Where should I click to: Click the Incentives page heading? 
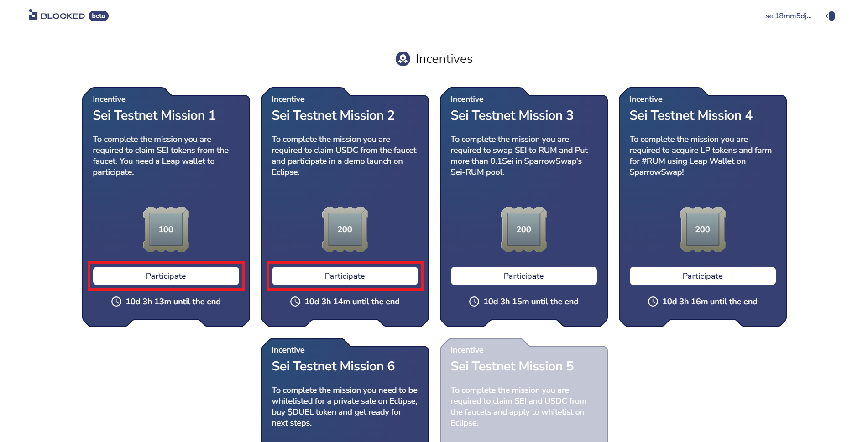click(444, 59)
